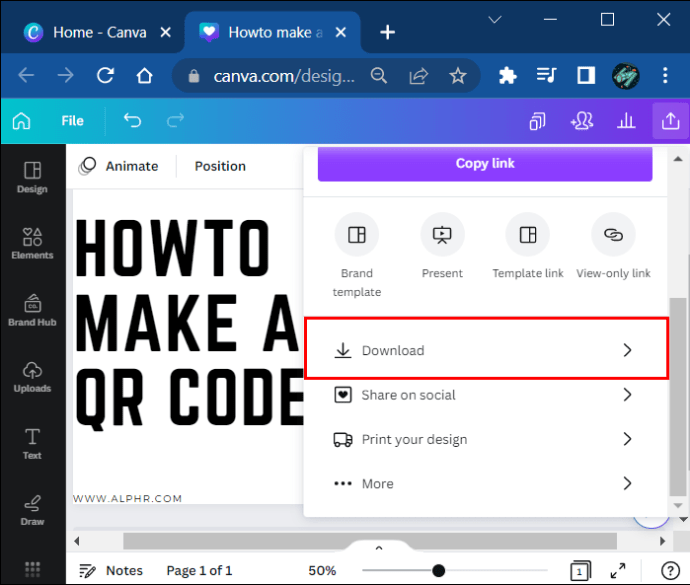Select the WWW.ALPHR.COM text

click(x=127, y=498)
